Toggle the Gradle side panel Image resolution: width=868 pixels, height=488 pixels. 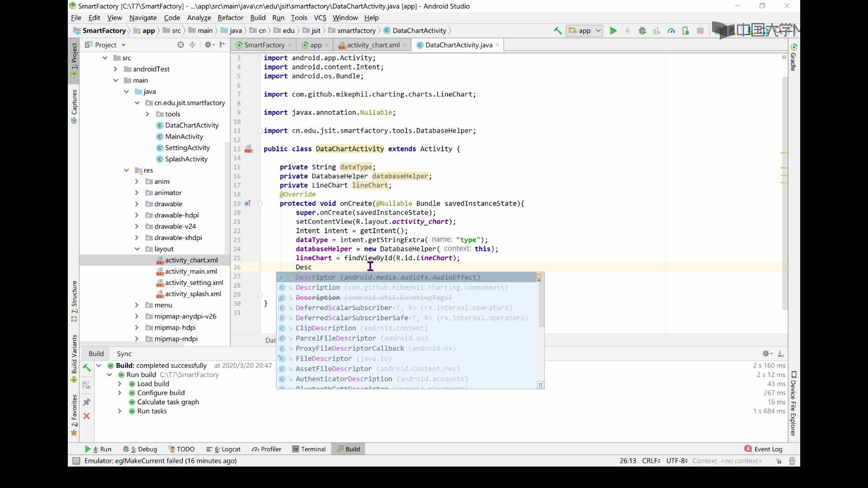click(x=793, y=57)
